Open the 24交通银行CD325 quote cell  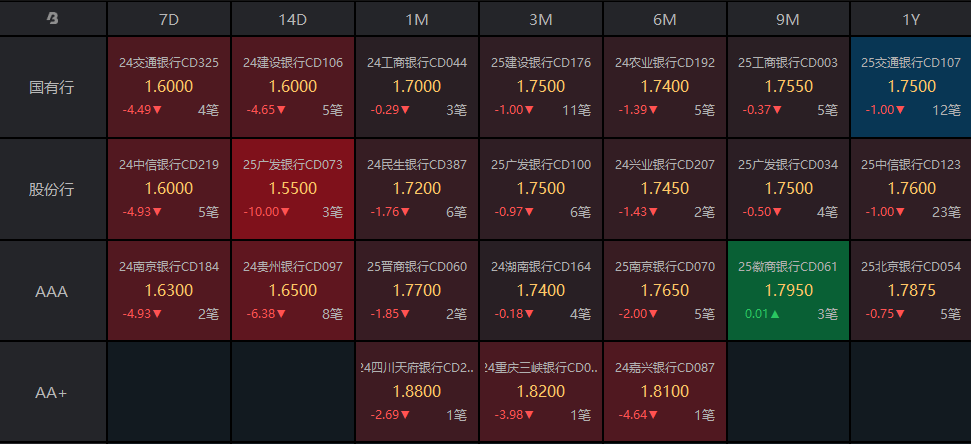pyautogui.click(x=169, y=88)
